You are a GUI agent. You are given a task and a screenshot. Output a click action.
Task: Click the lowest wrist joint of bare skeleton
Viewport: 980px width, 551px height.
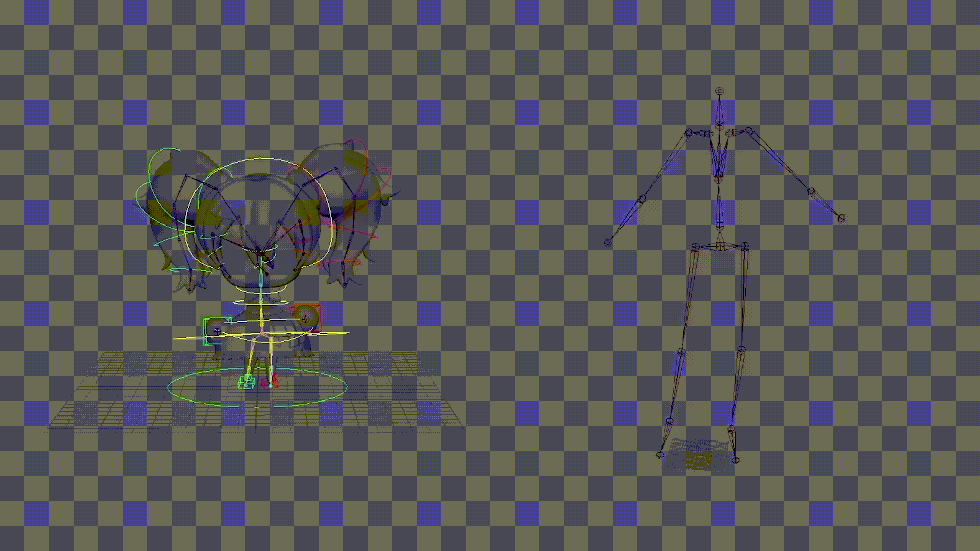click(x=607, y=243)
